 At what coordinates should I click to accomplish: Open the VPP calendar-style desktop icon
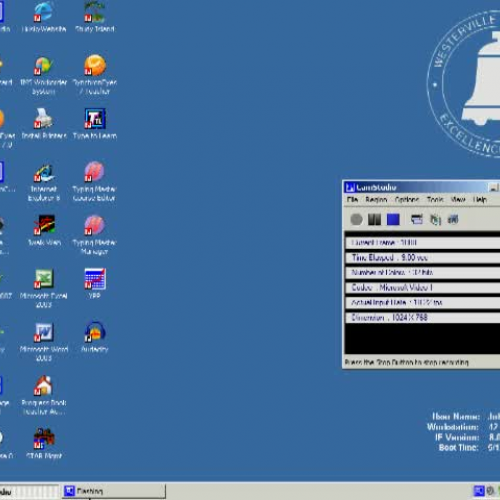click(95, 283)
